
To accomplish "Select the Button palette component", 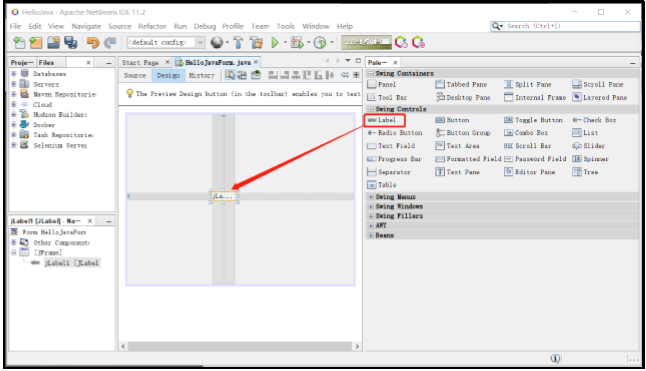I will 452,120.
